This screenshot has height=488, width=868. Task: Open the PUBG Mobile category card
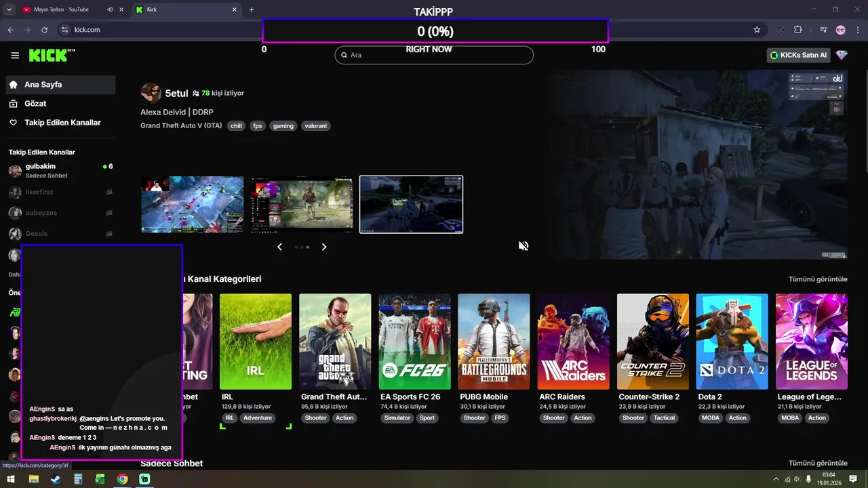494,342
